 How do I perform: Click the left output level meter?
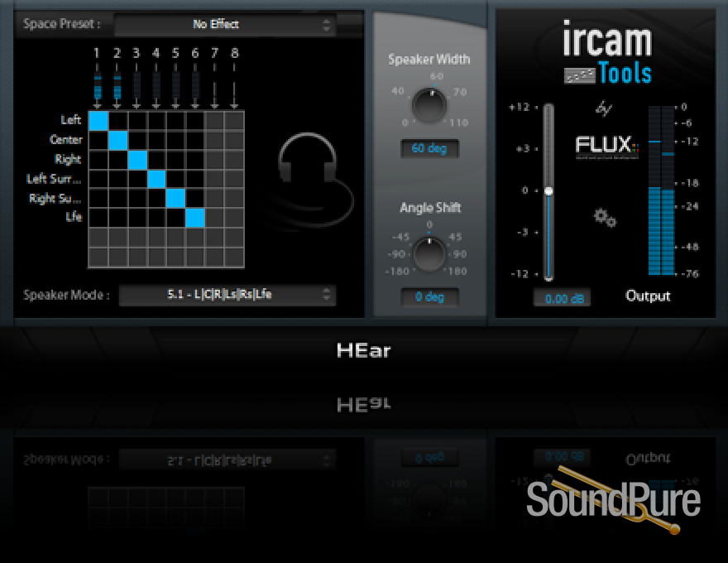(x=654, y=190)
